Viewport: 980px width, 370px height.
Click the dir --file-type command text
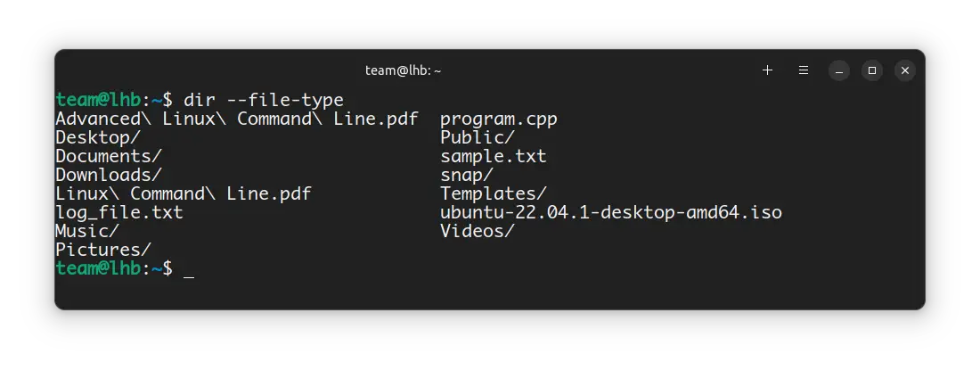pos(264,100)
